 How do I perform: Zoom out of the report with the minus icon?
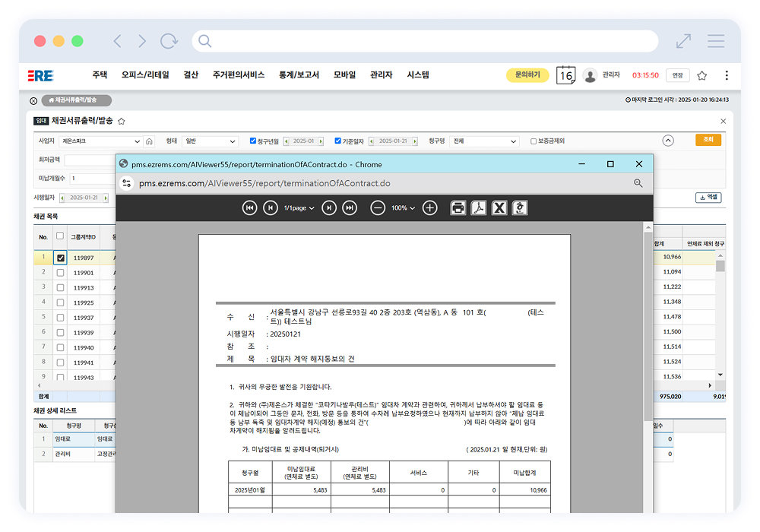[x=378, y=208]
